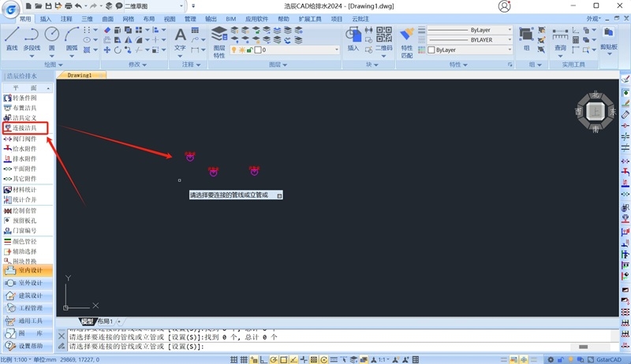Toggle the layer lock icon
Screen dimensions: 631x364
pos(250,50)
